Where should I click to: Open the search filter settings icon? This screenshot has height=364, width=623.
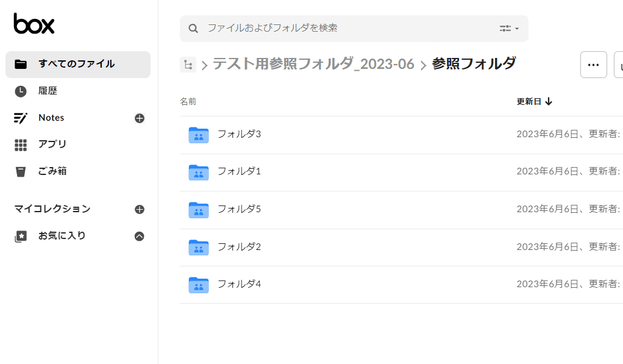pos(505,28)
